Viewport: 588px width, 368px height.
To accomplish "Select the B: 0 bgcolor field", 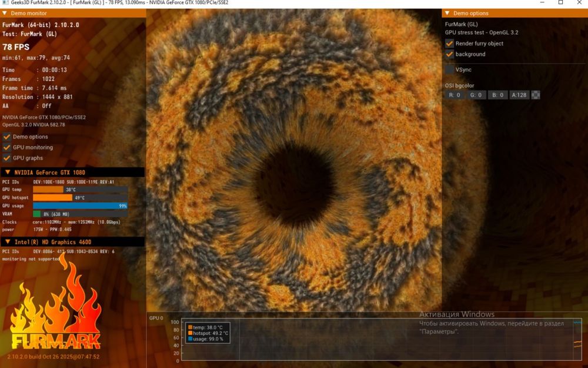I will point(497,95).
